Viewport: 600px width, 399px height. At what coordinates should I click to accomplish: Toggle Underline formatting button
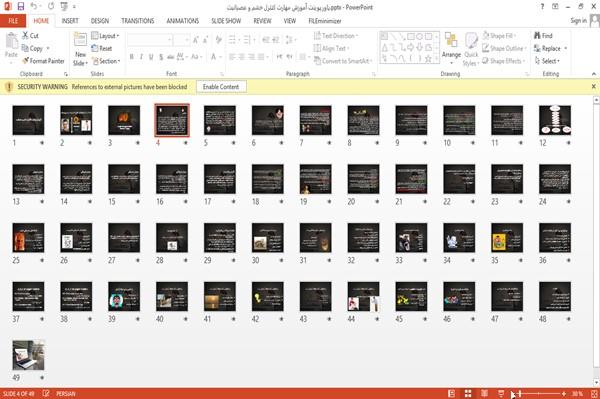tap(151, 57)
